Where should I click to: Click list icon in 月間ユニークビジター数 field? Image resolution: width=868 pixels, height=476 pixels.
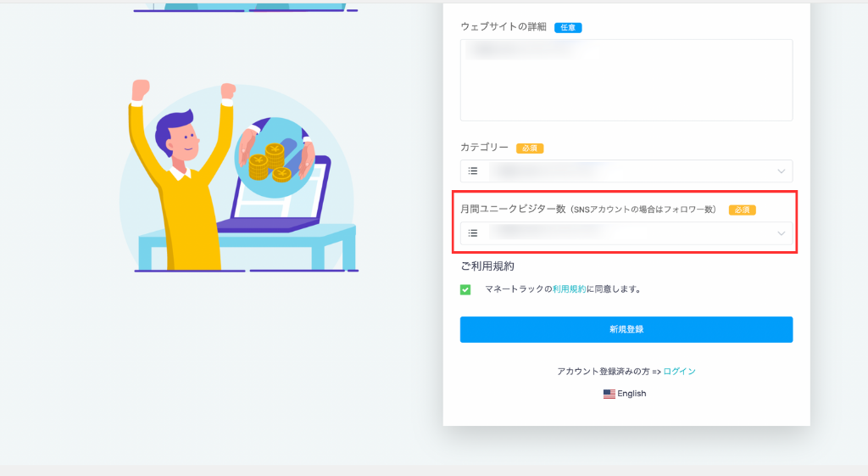click(x=473, y=233)
